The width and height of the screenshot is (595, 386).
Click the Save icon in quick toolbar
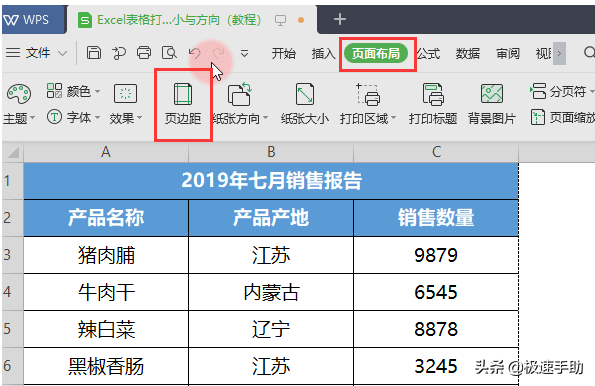94,53
